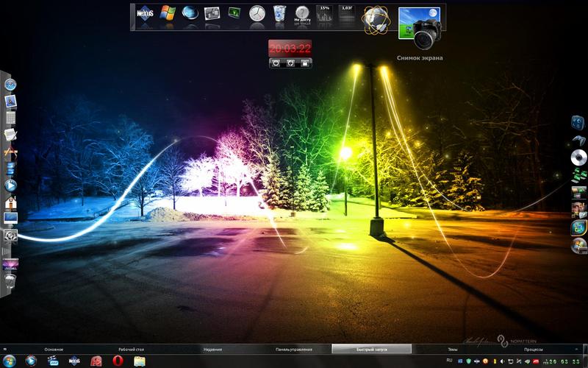Launch the Снимок экрана camera icon
Viewport: 588px width, 368px height.
pyautogui.click(x=420, y=29)
